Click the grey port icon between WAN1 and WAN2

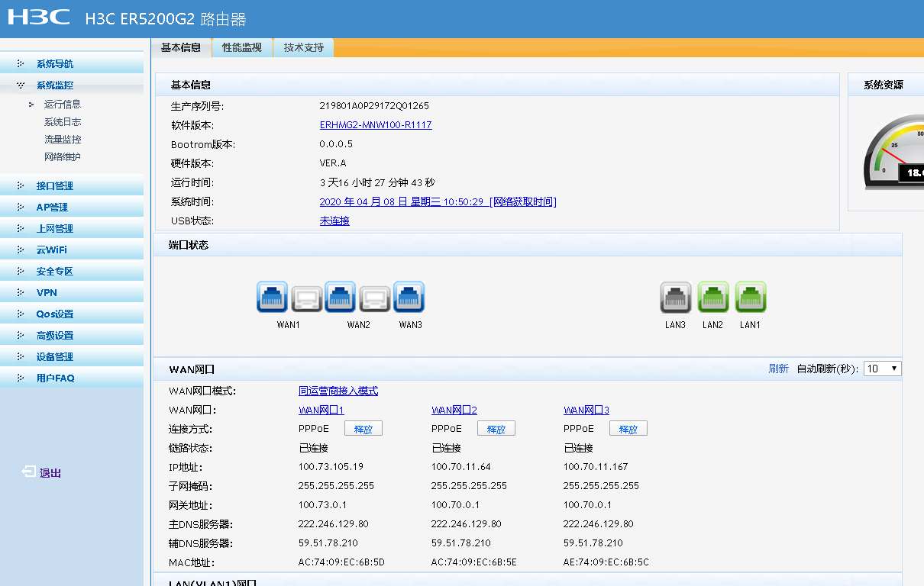pos(306,298)
